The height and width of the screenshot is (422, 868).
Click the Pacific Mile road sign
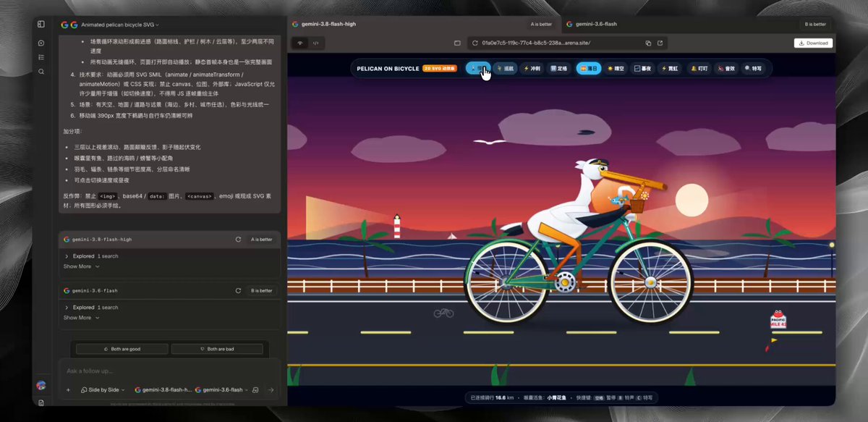tap(778, 321)
